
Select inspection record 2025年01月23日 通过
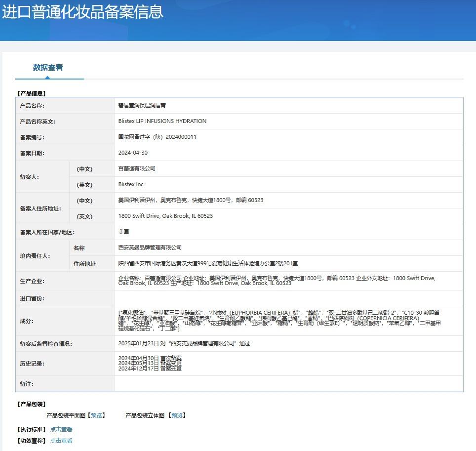click(x=184, y=343)
